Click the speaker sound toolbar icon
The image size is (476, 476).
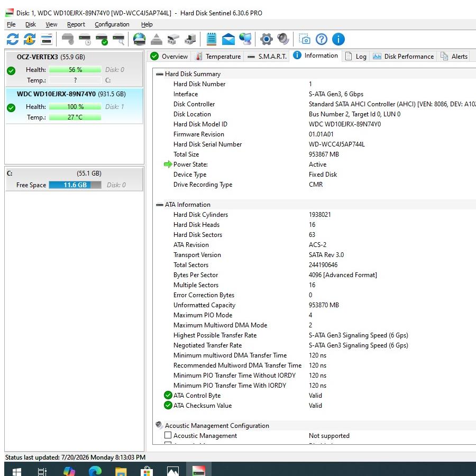pyautogui.click(x=283, y=39)
